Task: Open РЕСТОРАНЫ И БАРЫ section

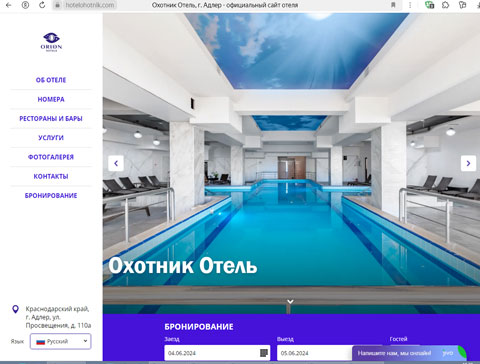Action: (x=51, y=119)
